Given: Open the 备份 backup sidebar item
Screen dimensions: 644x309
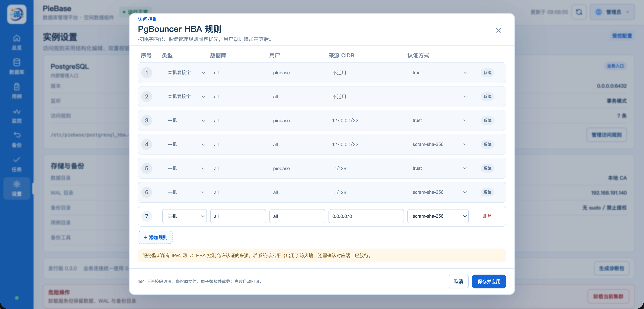Looking at the screenshot, I should pos(17,140).
